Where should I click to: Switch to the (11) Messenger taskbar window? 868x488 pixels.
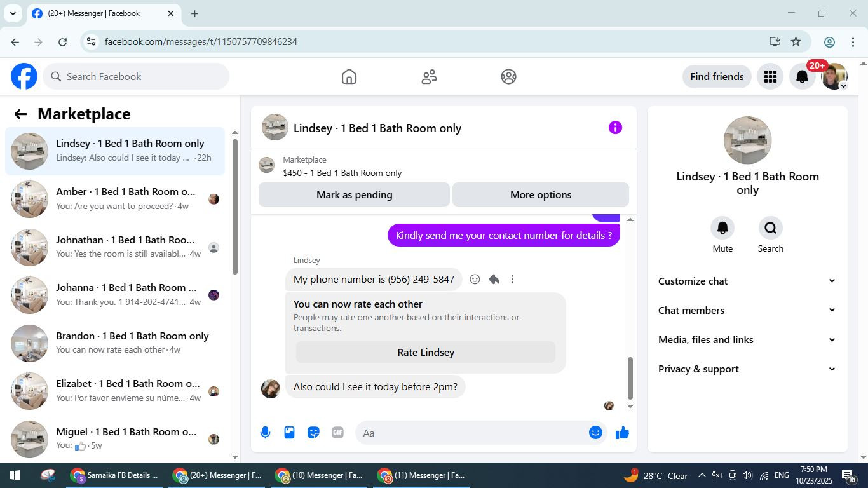420,475
